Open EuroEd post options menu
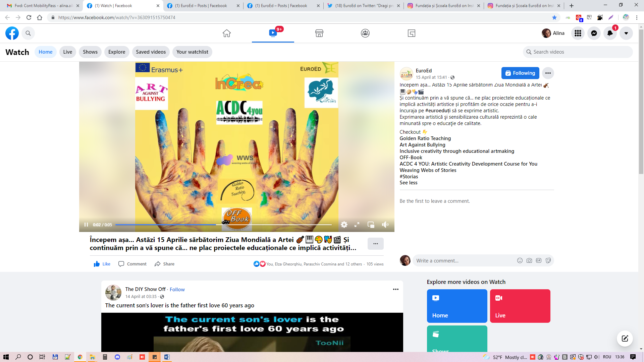This screenshot has height=362, width=644. tap(548, 73)
